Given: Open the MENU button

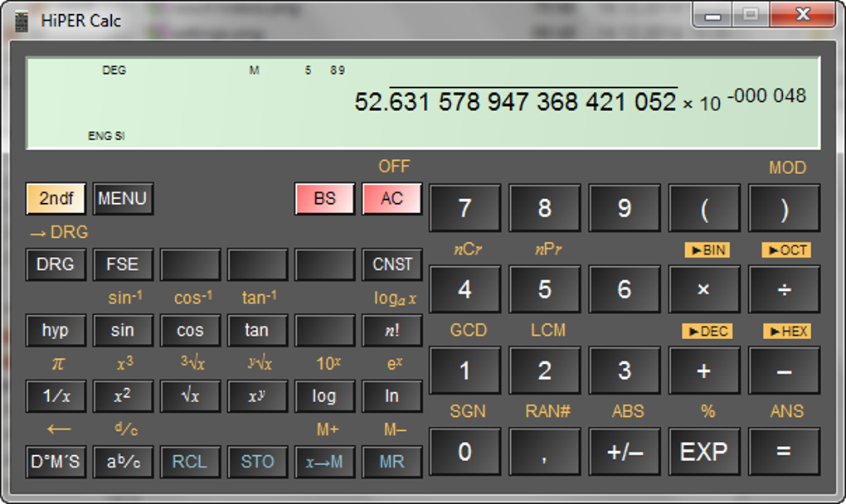Looking at the screenshot, I should click(x=123, y=198).
